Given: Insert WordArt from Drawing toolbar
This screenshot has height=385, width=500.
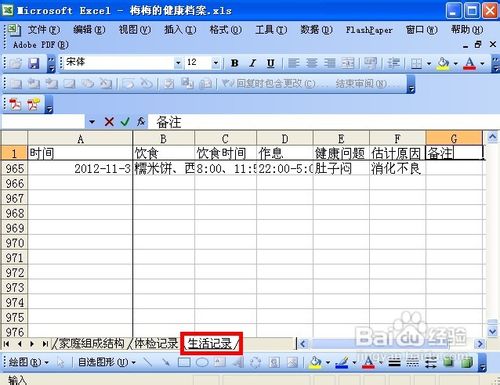Looking at the screenshot, I should (238, 362).
